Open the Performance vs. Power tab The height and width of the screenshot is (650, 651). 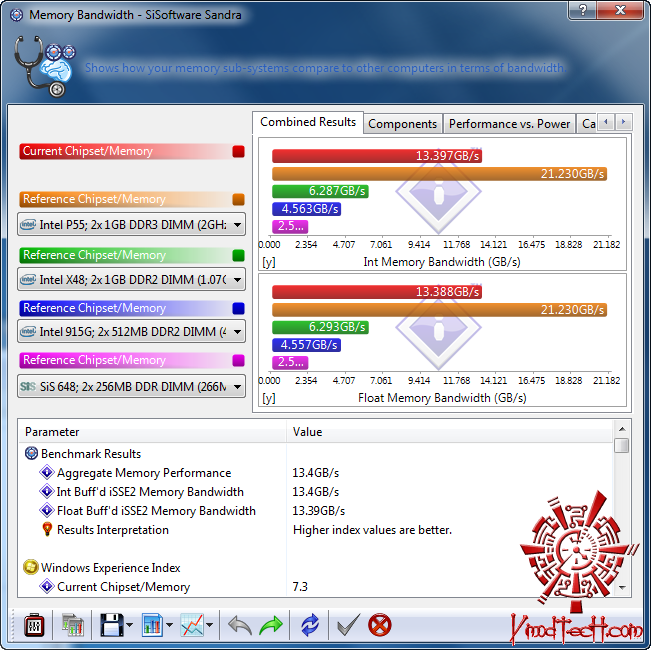(509, 124)
